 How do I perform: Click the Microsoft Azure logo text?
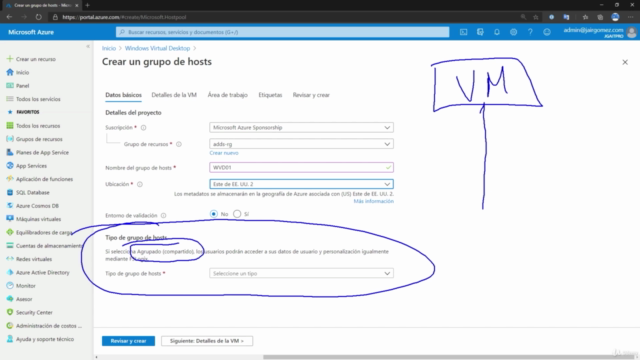coord(31,32)
